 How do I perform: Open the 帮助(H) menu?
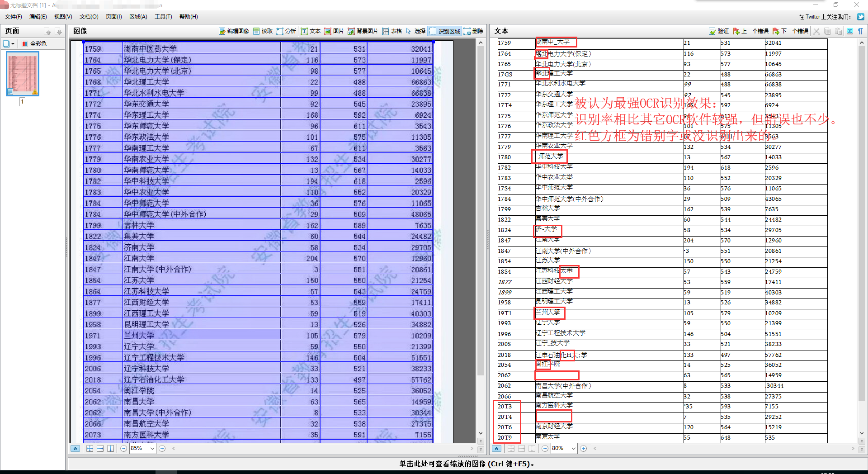(189, 17)
